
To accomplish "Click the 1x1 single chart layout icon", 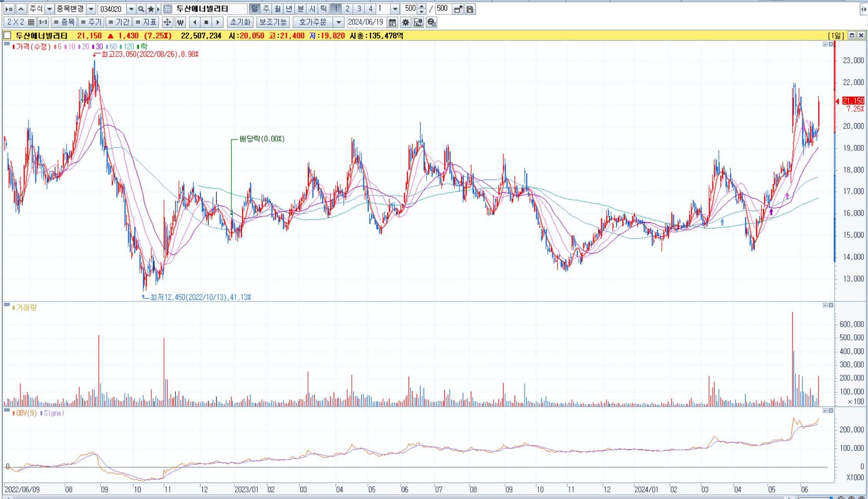I will point(43,22).
